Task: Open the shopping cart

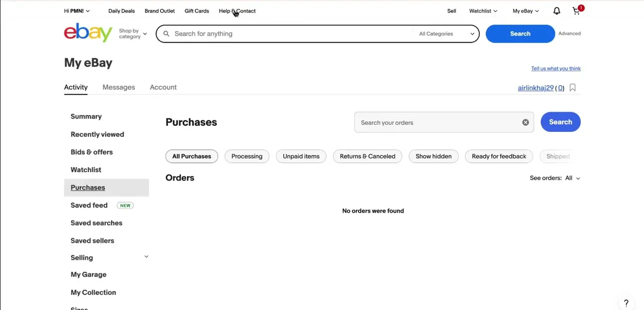Action: tap(577, 11)
